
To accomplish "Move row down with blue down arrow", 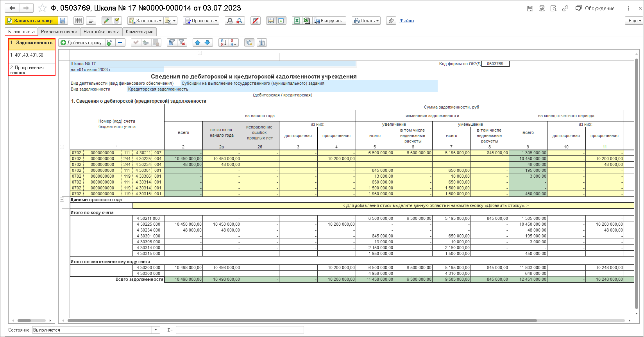I will [208, 43].
